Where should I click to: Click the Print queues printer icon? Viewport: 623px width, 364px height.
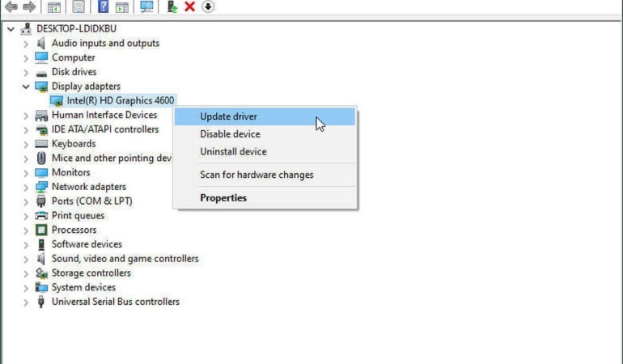41,216
